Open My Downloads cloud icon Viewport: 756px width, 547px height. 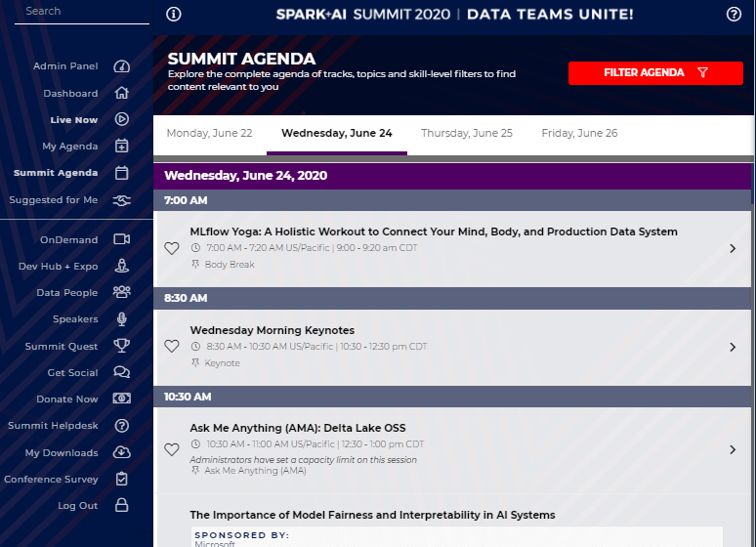[121, 452]
